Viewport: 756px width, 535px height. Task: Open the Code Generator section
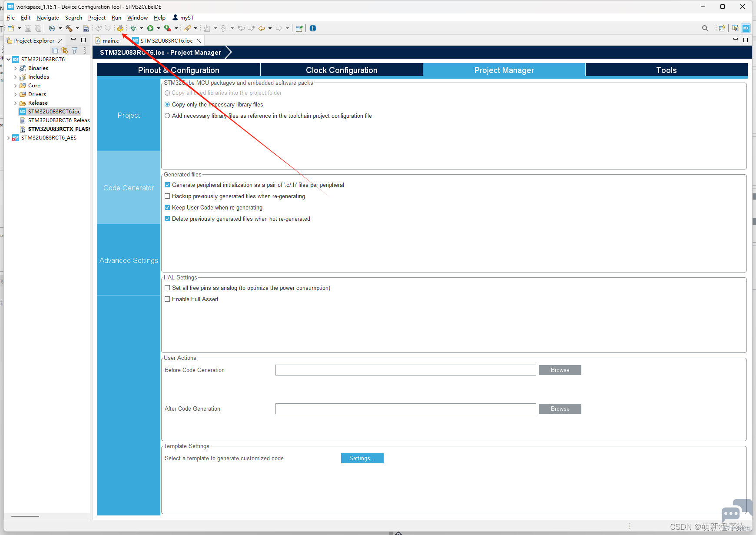[129, 188]
